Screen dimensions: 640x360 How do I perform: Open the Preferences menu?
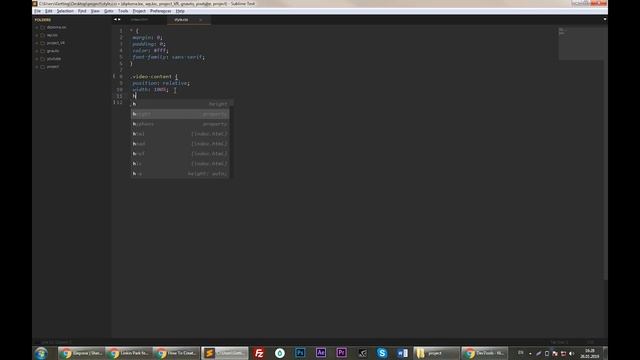160,11
